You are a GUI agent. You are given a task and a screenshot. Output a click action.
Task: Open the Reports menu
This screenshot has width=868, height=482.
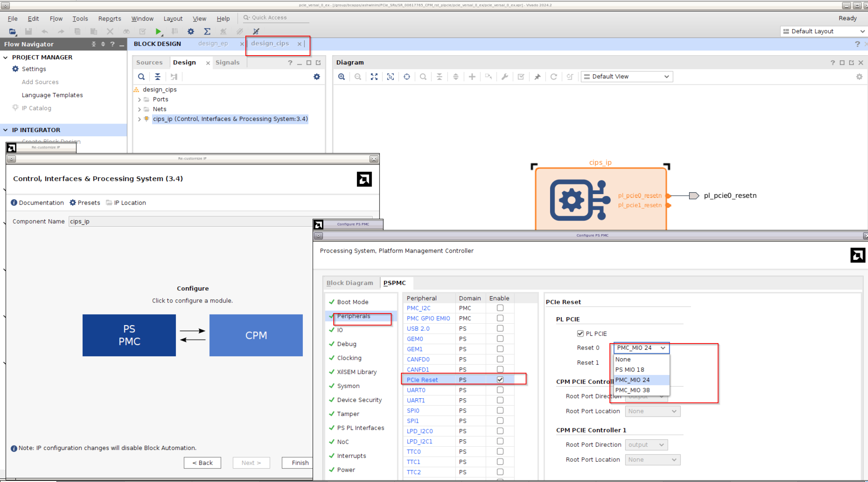(109, 18)
